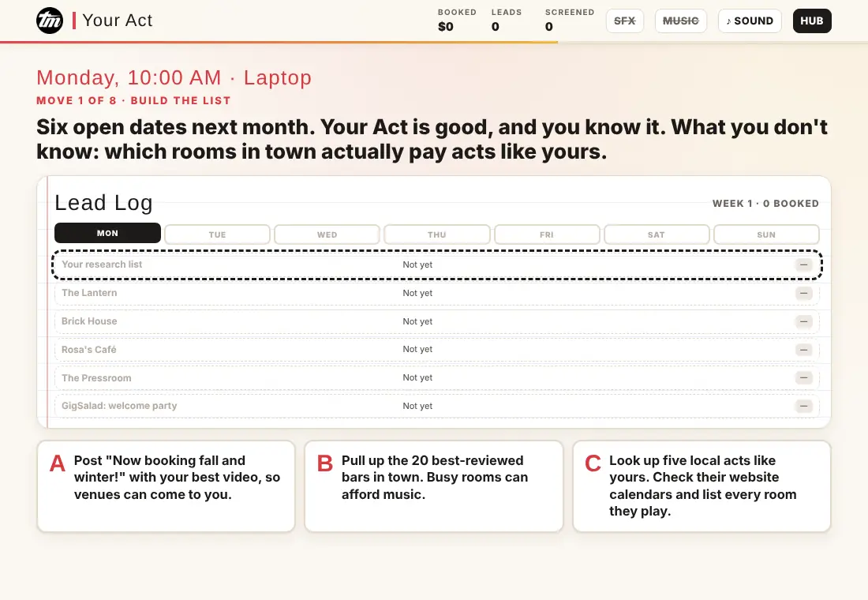Click 'The Lantern' lead name
868x600 pixels.
click(89, 293)
